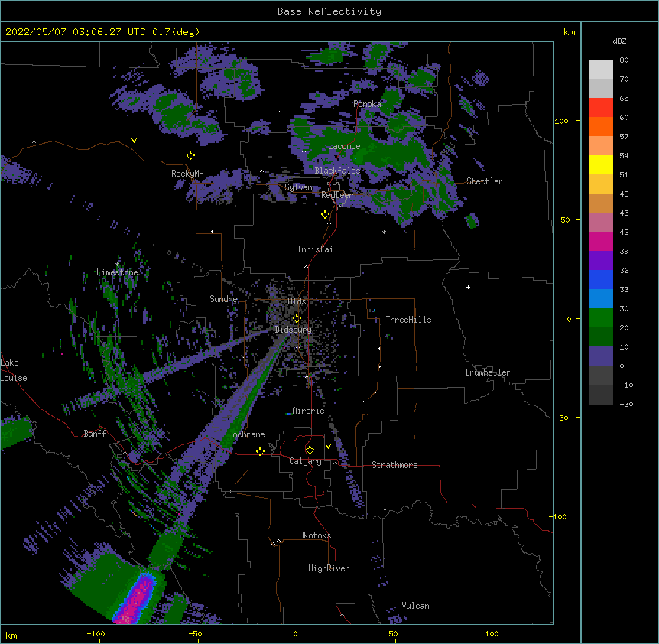Click the Okotoks town label

click(x=315, y=535)
